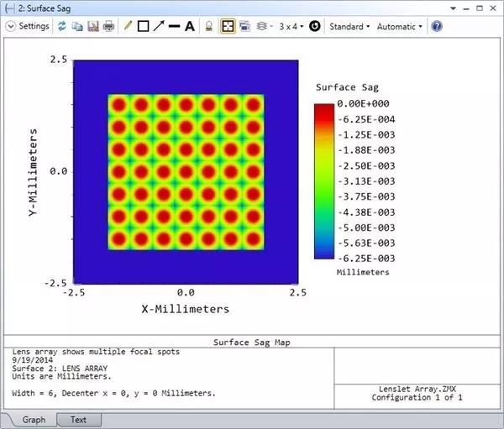Image resolution: width=504 pixels, height=429 pixels.
Task: Click the center of the sag map plot
Action: coord(186,171)
